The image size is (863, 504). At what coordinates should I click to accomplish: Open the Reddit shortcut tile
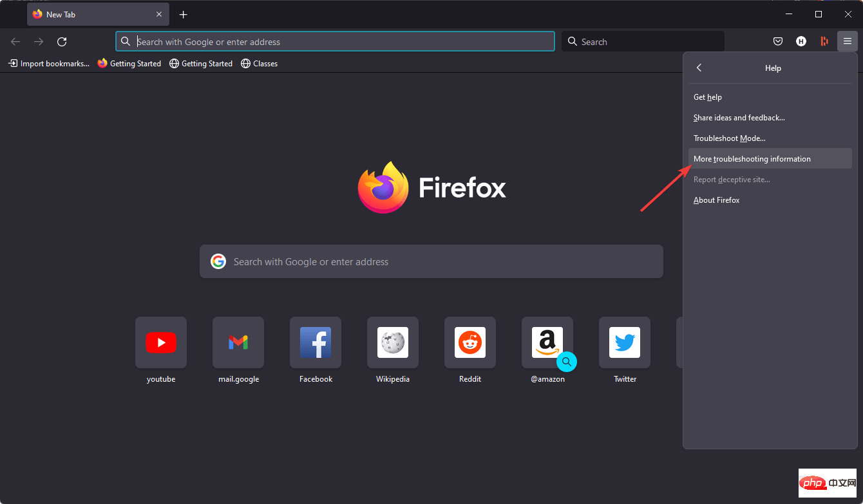point(470,342)
